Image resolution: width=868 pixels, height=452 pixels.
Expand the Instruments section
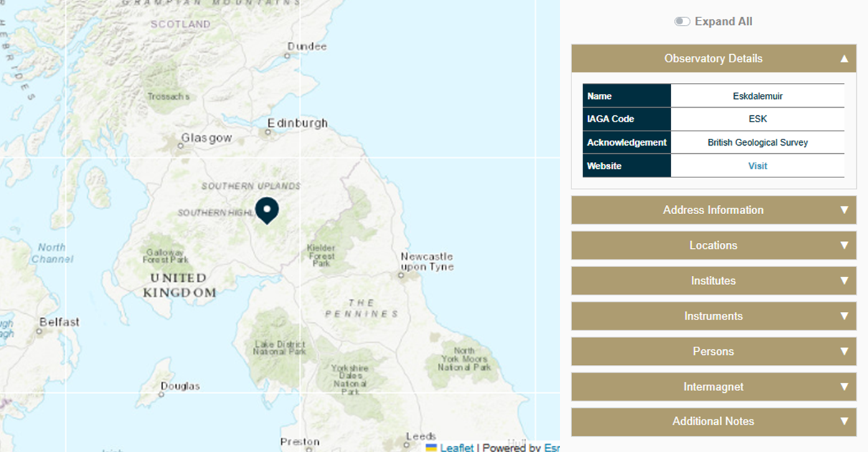tap(714, 316)
